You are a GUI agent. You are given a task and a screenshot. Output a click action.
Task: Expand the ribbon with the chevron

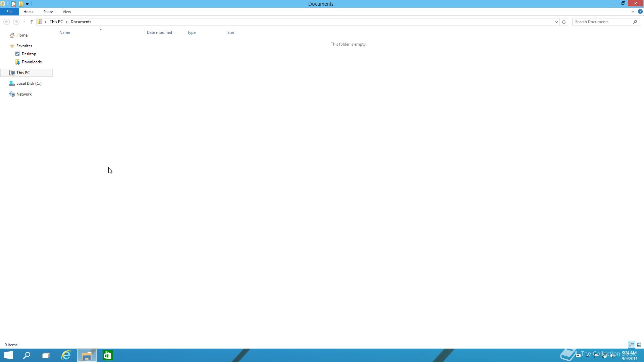tap(633, 12)
